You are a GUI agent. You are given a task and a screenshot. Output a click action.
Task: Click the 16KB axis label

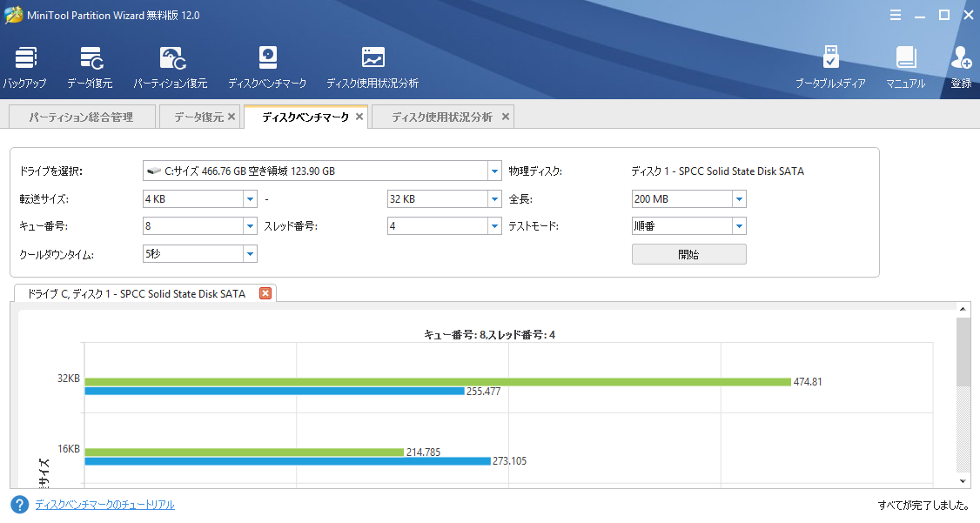click(69, 449)
